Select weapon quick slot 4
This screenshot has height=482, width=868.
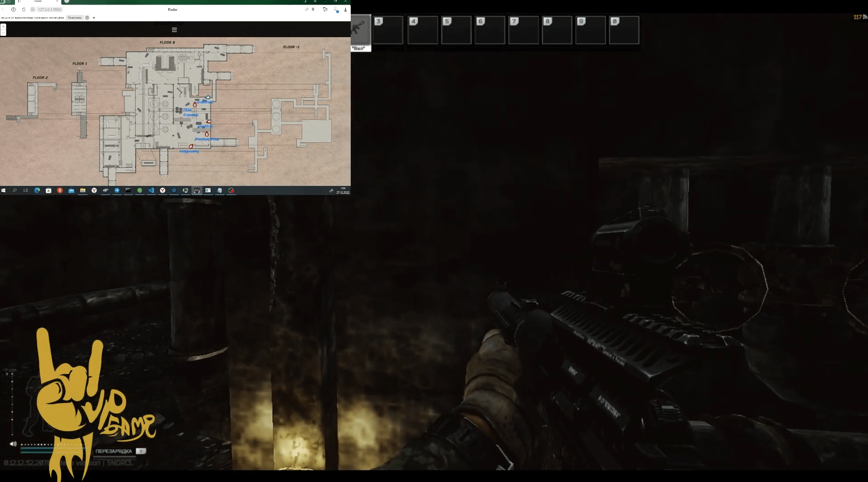click(x=423, y=30)
